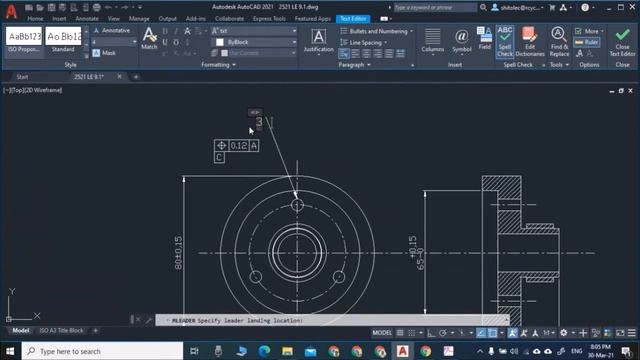Image resolution: width=640 pixels, height=360 pixels.
Task: Select the ISO Proportional text style thumbnail
Action: point(24,40)
